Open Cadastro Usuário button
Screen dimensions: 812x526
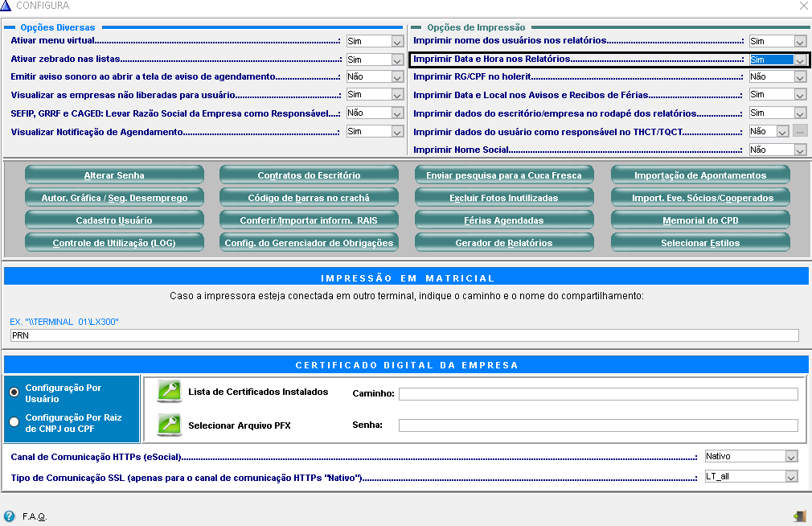tap(114, 220)
